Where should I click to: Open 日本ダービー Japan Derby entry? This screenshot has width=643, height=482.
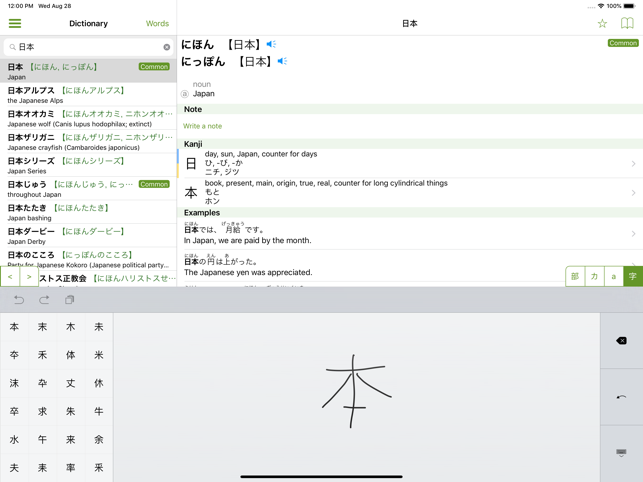pyautogui.click(x=88, y=236)
